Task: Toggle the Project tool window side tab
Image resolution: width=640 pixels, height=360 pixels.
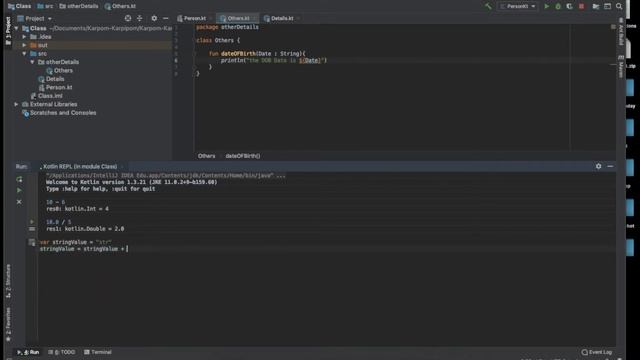Action: (8, 31)
